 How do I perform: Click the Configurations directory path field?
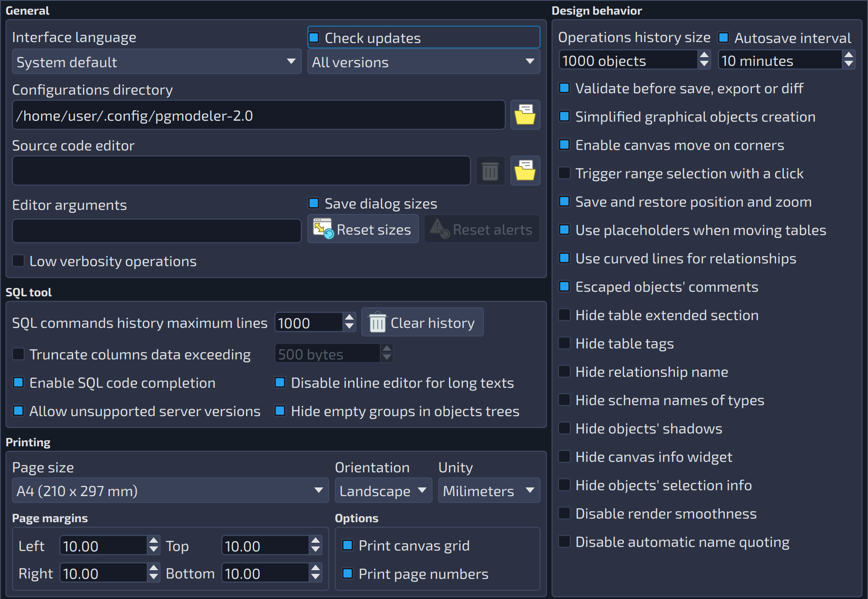258,115
